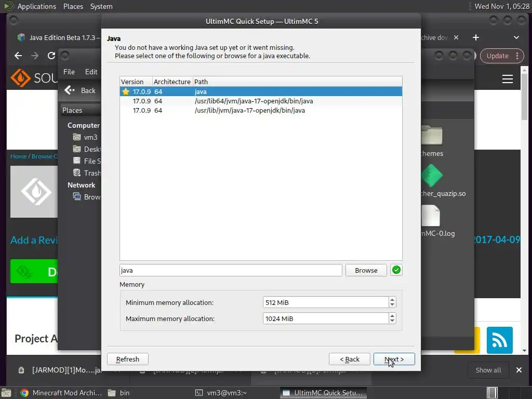Image resolution: width=532 pixels, height=399 pixels.
Task: Open the SourceForge hamburger menu
Action: pos(507,79)
